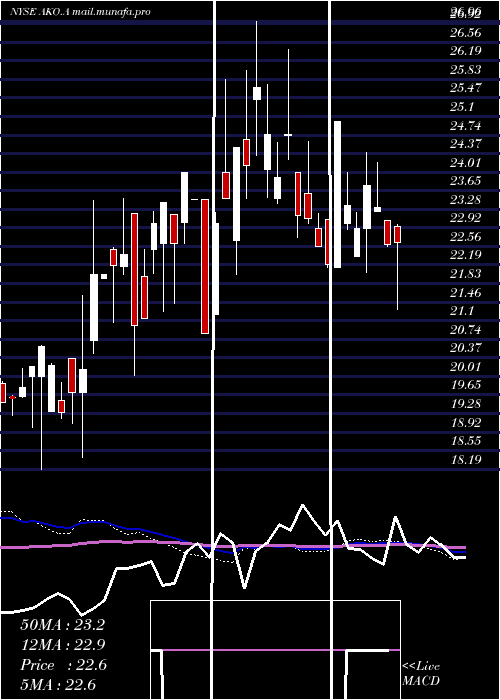Image resolution: width=500 pixels, height=700 pixels.
Task: Click the 5MA : 22.6 readout
Action: [58, 685]
